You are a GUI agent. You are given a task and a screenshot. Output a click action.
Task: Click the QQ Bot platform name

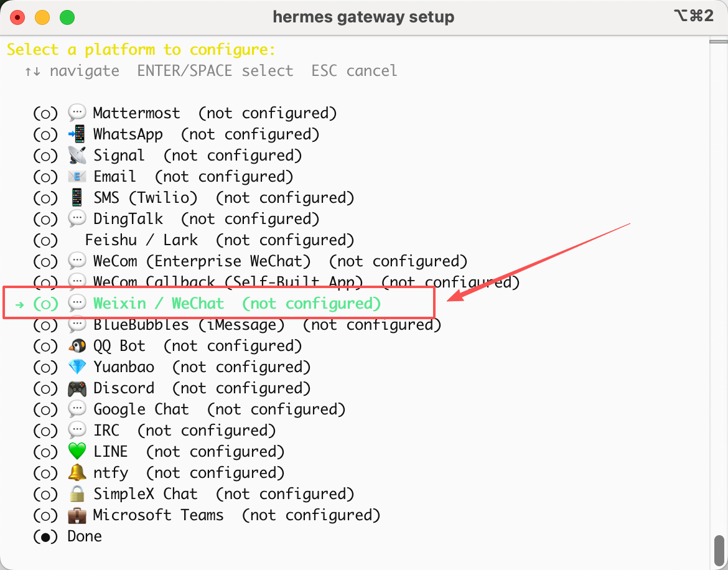coord(119,346)
